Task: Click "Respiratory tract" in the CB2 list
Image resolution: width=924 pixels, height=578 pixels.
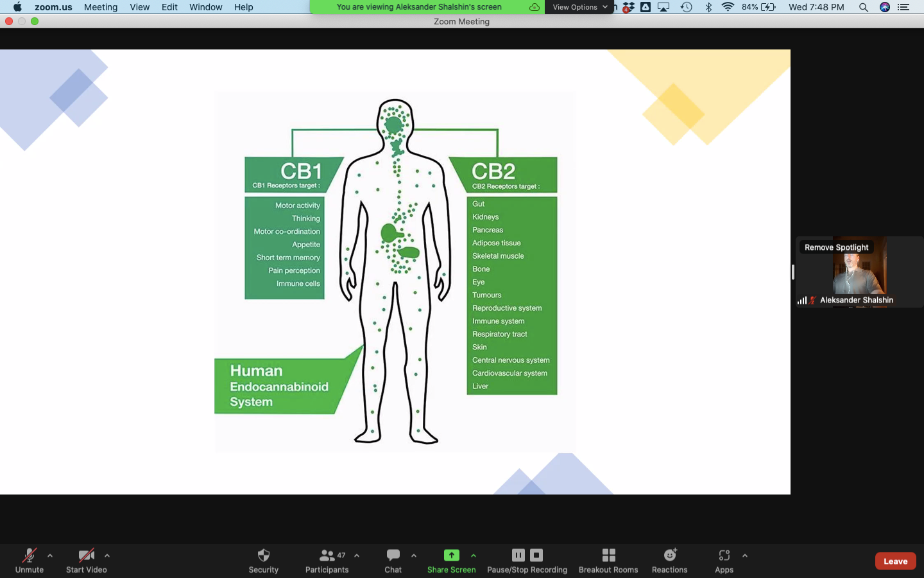Action: point(499,334)
